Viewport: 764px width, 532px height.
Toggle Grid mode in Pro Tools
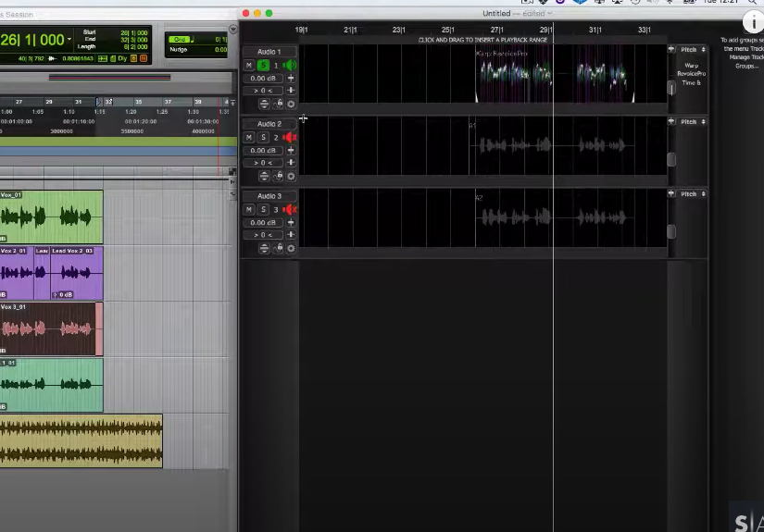click(180, 40)
